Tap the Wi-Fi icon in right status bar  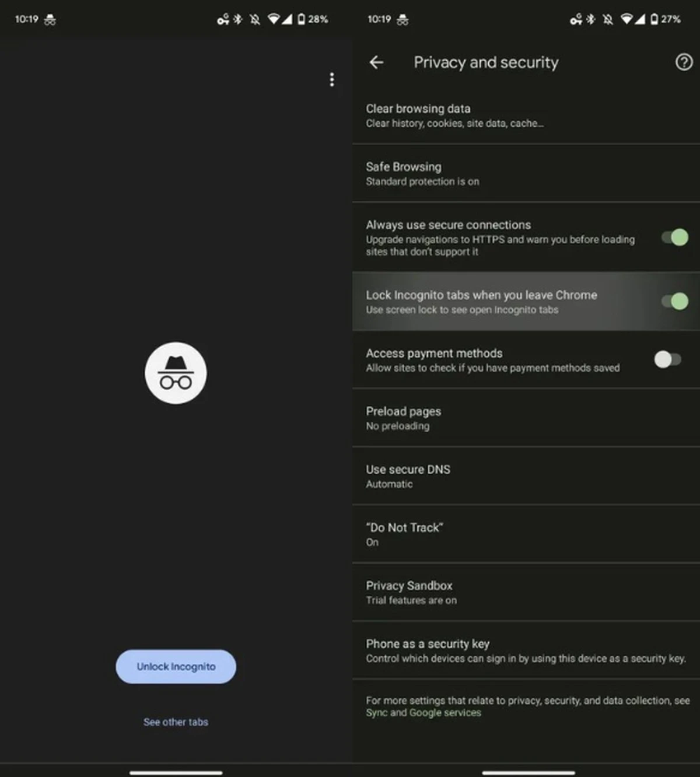pos(626,19)
